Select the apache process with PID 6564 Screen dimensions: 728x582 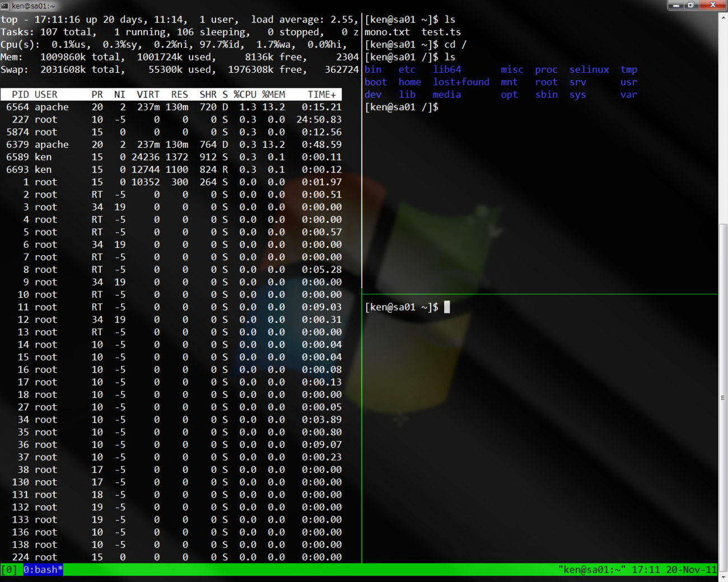pyautogui.click(x=171, y=107)
